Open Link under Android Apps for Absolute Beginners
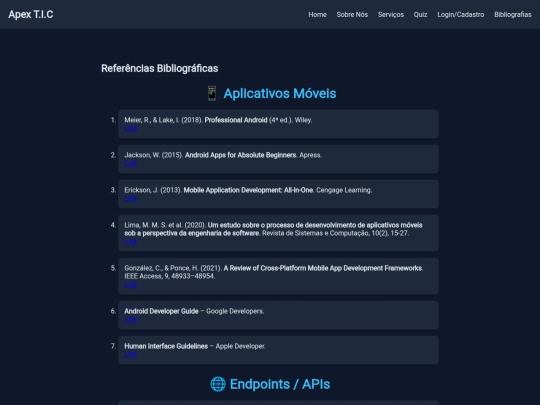The width and height of the screenshot is (540, 405). (131, 163)
